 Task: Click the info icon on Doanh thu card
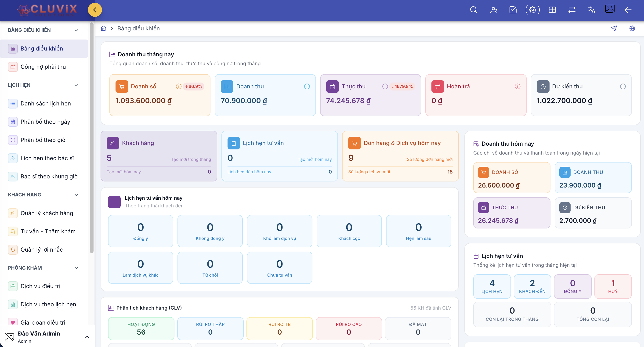(307, 87)
